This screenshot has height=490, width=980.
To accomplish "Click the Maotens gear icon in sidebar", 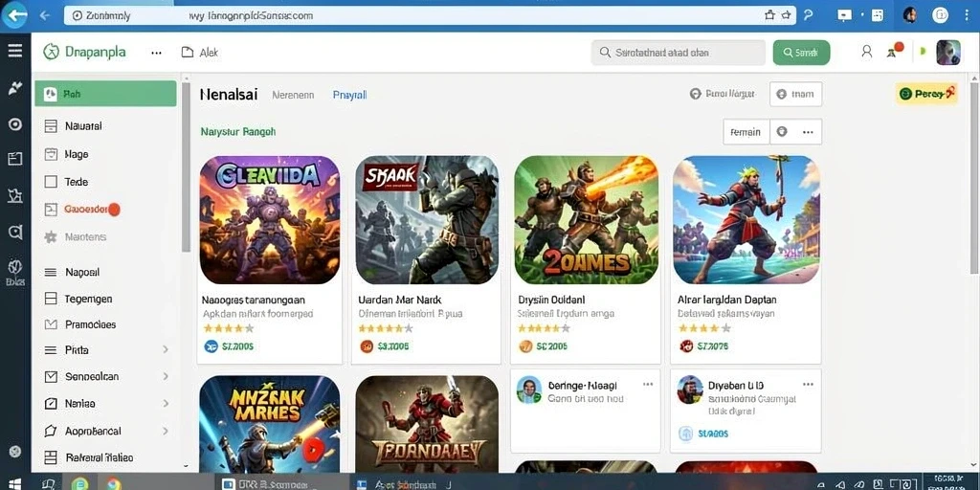I will (51, 237).
